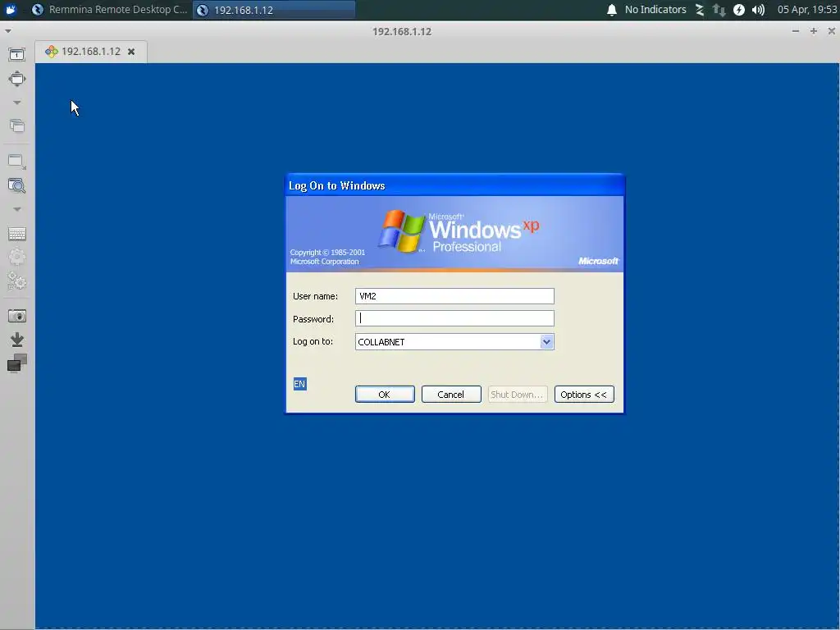Open notifications bell in top panel

(612, 10)
